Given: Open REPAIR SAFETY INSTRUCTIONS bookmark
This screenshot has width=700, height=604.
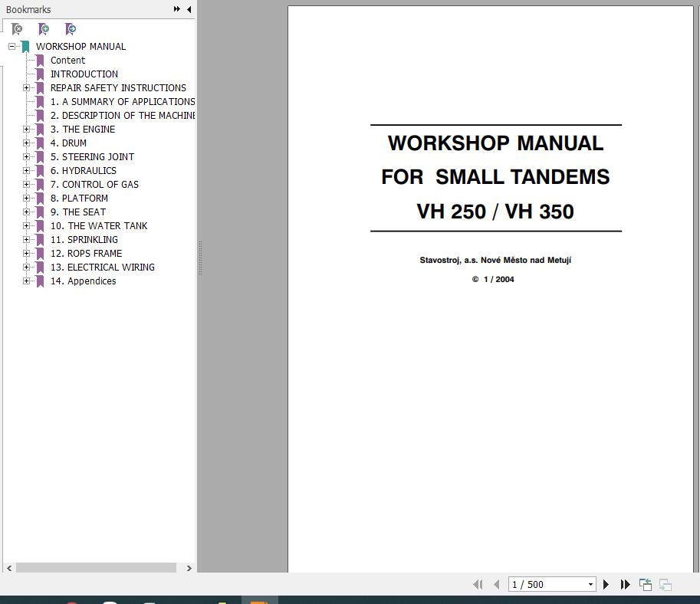Looking at the screenshot, I should point(118,88).
